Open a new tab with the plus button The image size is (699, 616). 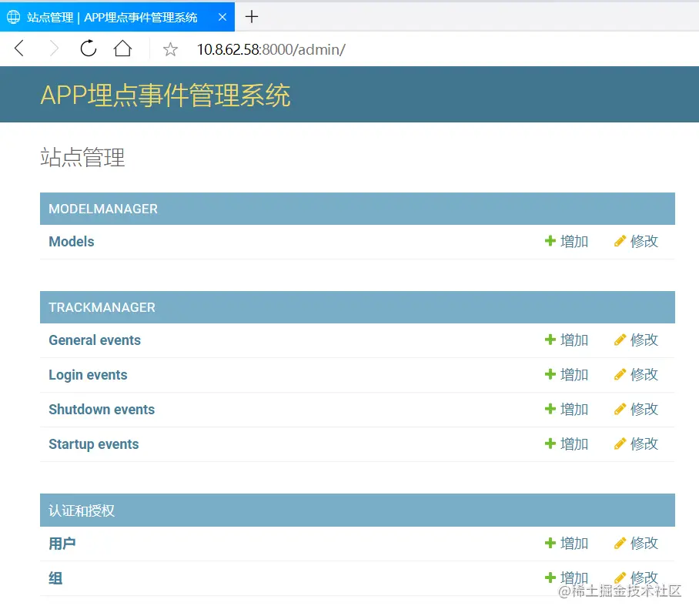pyautogui.click(x=252, y=17)
